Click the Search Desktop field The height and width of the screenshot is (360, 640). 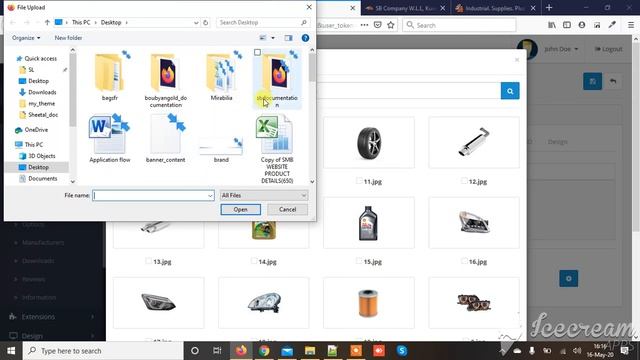click(x=263, y=22)
